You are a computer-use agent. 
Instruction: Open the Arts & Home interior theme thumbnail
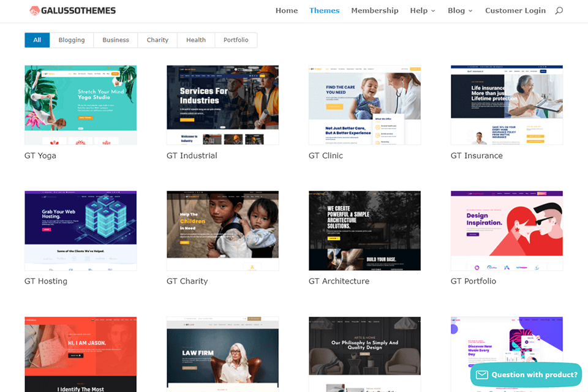[x=364, y=354]
